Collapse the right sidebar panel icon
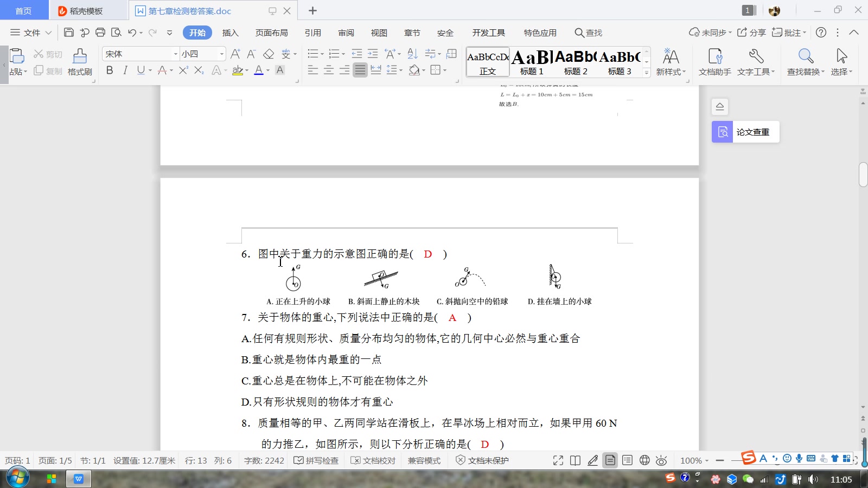868x488 pixels. point(720,106)
